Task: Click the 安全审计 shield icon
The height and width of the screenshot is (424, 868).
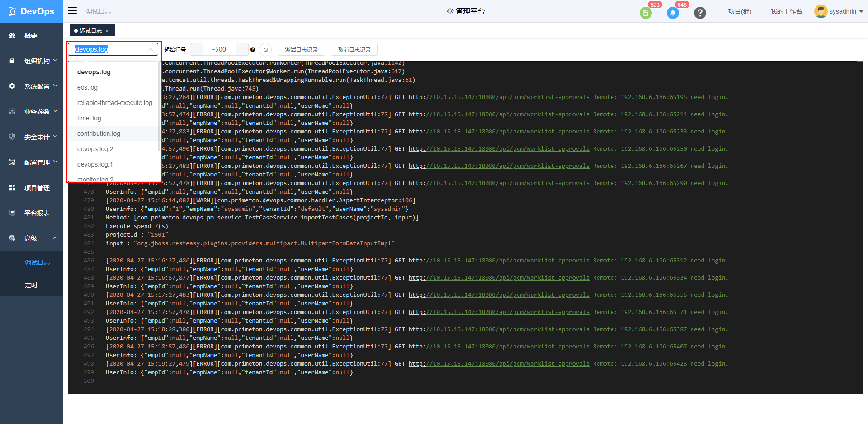Action: (12, 137)
